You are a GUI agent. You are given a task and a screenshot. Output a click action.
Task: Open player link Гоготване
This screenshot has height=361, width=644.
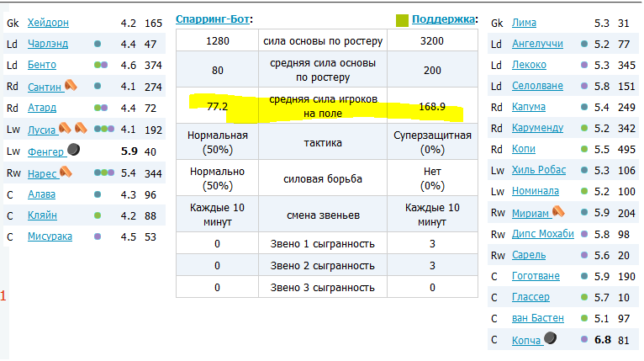pyautogui.click(x=536, y=276)
